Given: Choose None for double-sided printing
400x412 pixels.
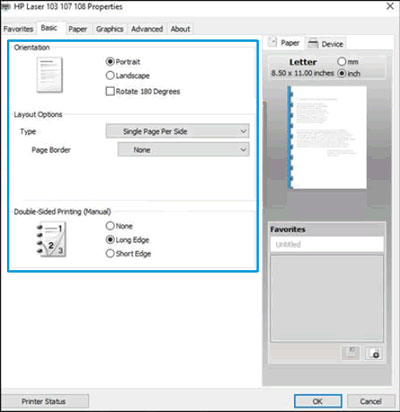Looking at the screenshot, I should (x=119, y=226).
